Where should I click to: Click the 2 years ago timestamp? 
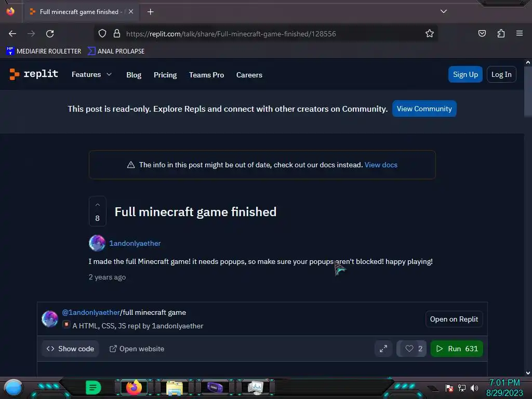(x=107, y=277)
